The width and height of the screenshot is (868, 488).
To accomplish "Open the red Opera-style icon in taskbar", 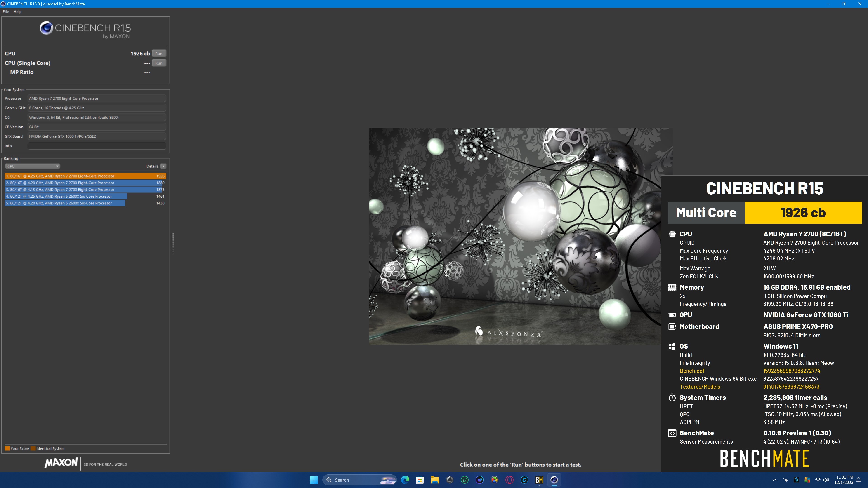I will pos(509,480).
